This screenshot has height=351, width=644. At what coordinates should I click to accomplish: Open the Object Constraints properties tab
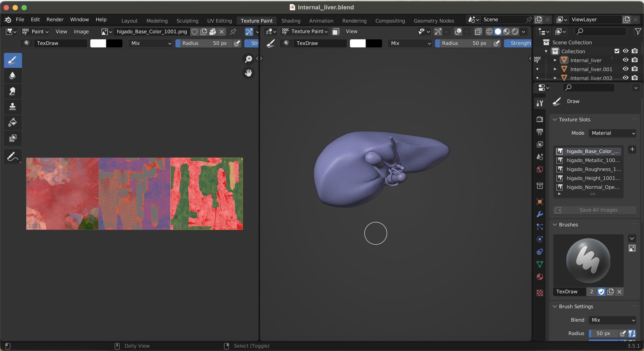(x=540, y=252)
